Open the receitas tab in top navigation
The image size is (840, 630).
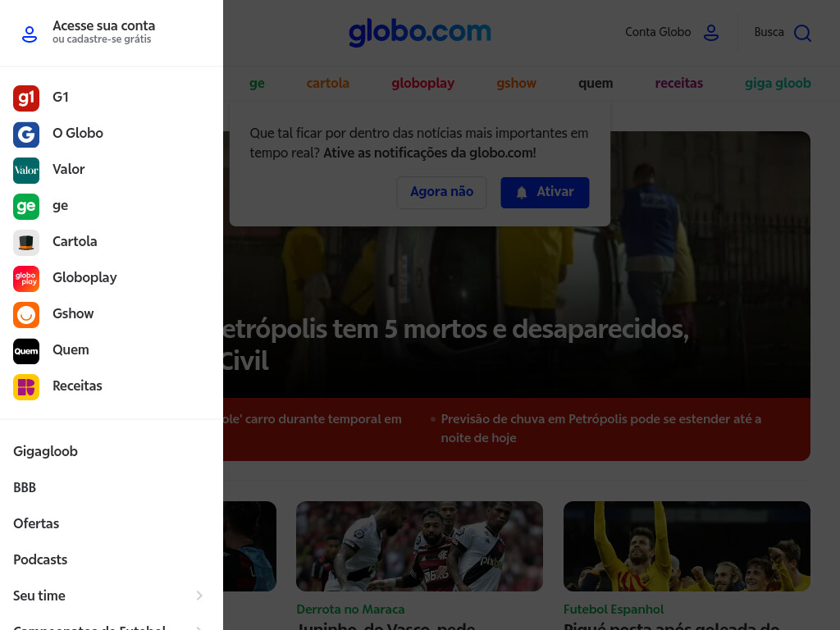pyautogui.click(x=678, y=83)
